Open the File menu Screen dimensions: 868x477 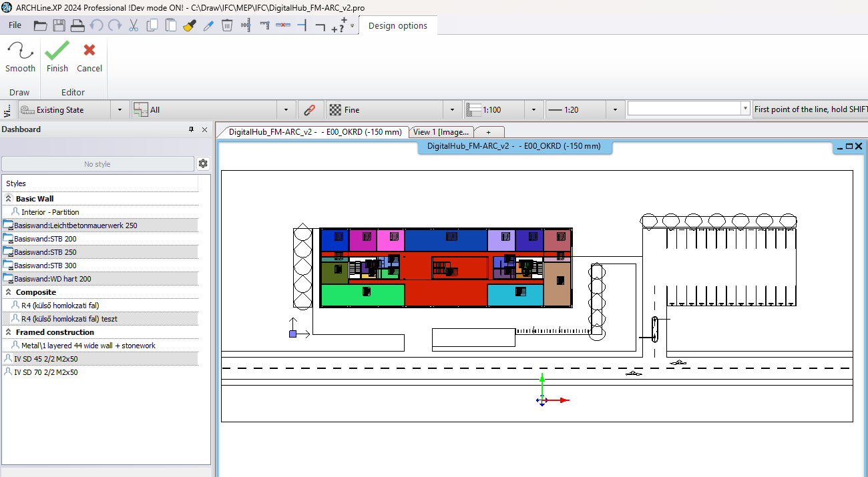[x=14, y=25]
